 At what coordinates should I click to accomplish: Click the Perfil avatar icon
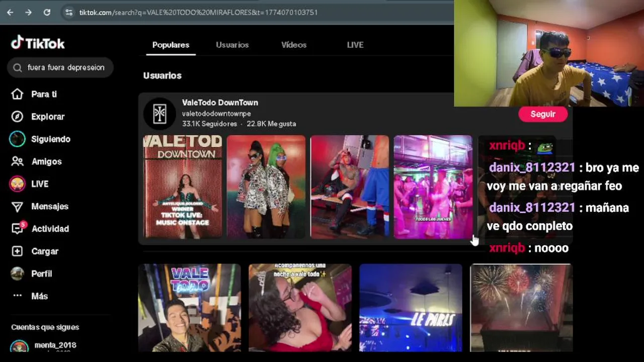point(17,274)
